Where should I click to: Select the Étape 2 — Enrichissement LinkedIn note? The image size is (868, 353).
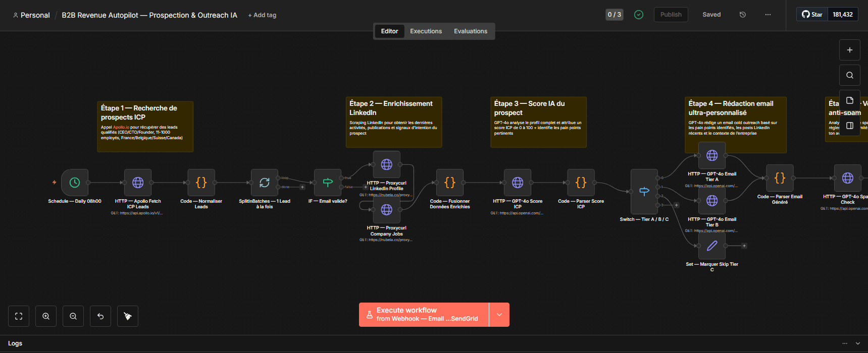[394, 122]
